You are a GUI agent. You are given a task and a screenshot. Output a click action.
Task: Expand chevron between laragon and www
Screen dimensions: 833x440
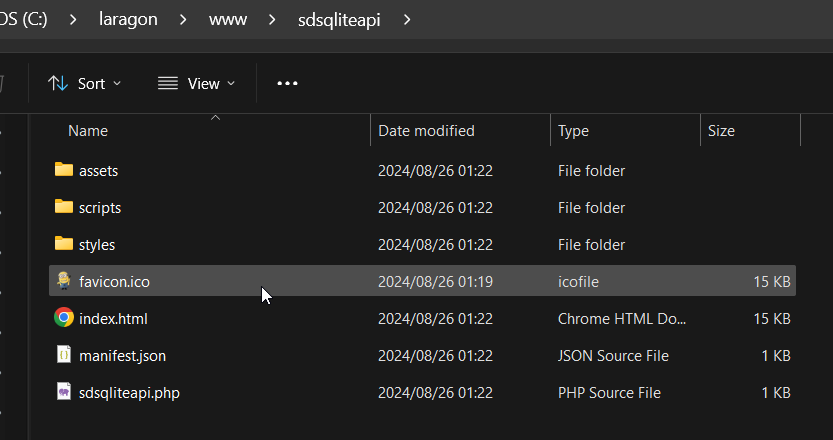185,19
